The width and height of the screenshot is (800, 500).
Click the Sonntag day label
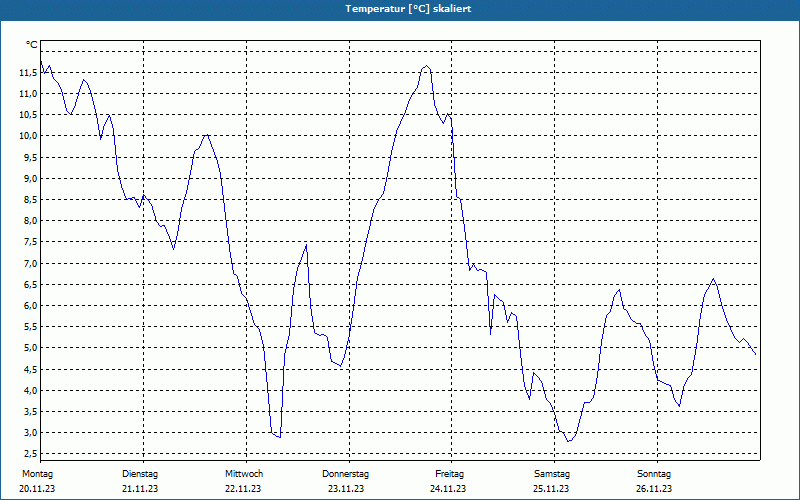[654, 474]
